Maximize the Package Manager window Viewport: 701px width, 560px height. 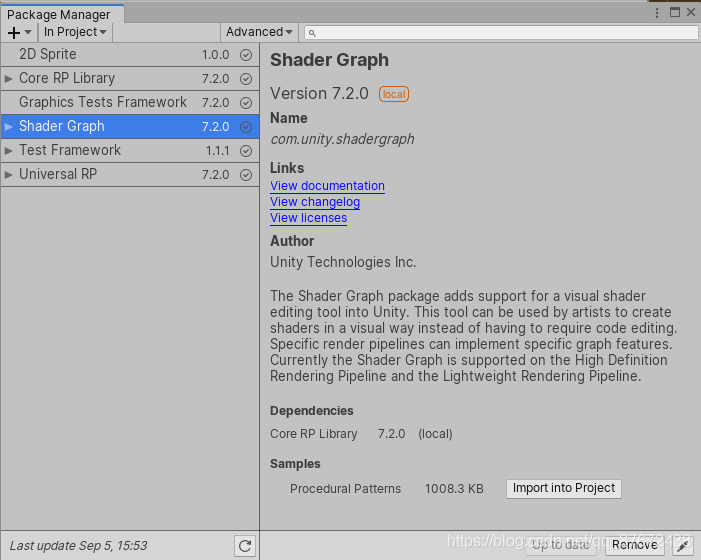(x=675, y=13)
